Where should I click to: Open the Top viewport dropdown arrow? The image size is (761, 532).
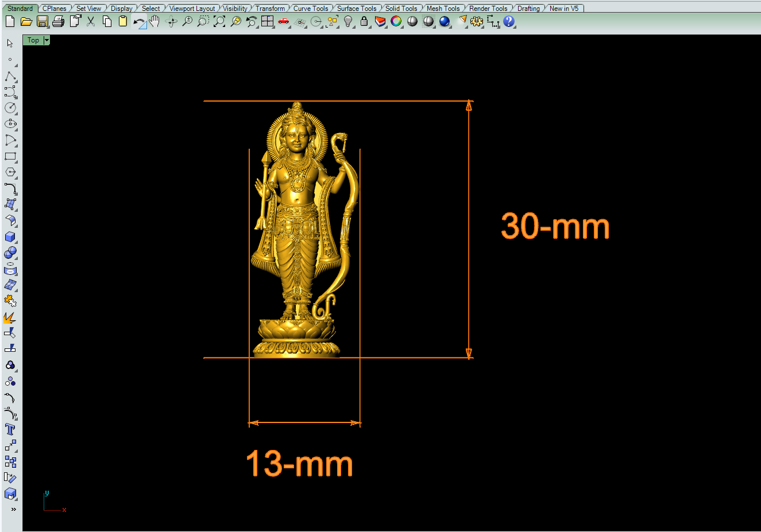tap(47, 40)
